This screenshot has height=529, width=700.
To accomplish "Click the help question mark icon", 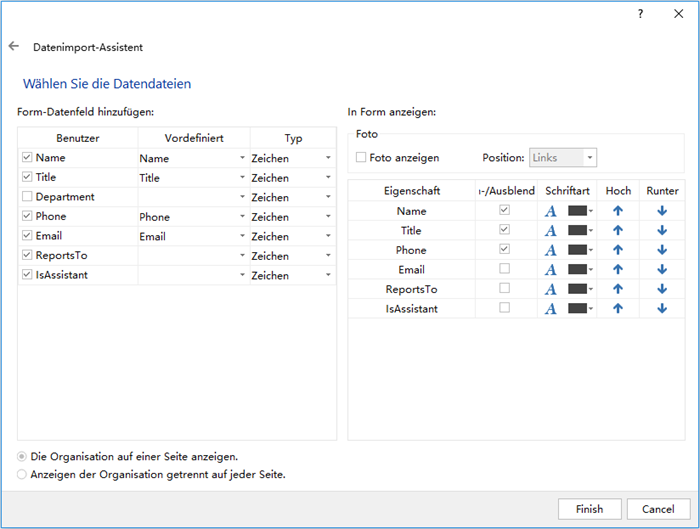I will click(640, 14).
